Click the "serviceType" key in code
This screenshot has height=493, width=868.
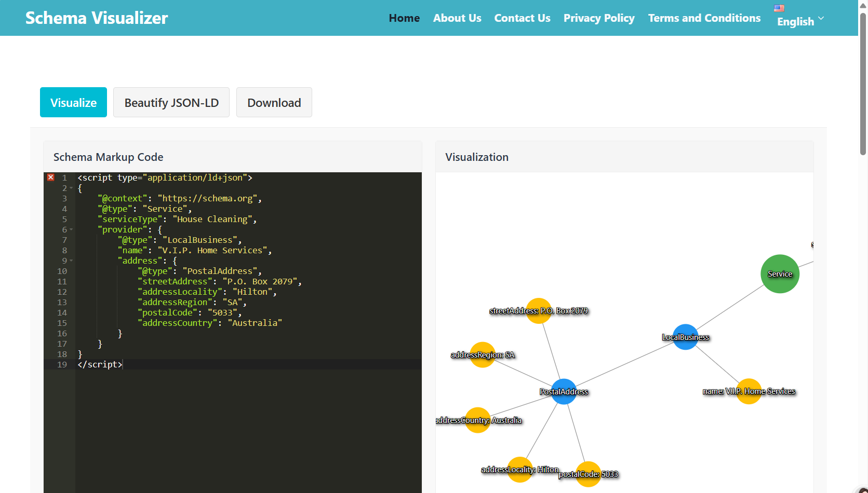(x=130, y=219)
